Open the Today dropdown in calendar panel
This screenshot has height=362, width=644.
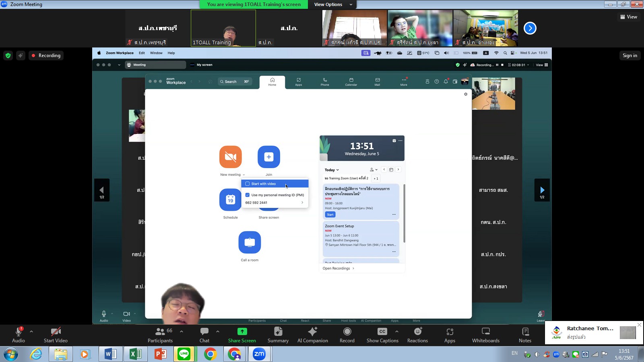332,170
